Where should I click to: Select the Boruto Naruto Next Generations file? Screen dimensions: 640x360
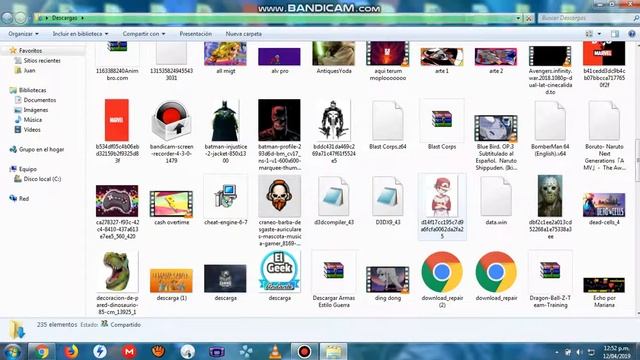[604, 135]
